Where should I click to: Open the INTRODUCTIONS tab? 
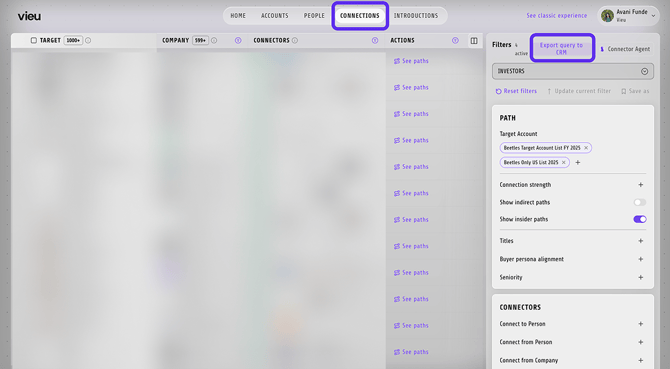[x=416, y=15]
